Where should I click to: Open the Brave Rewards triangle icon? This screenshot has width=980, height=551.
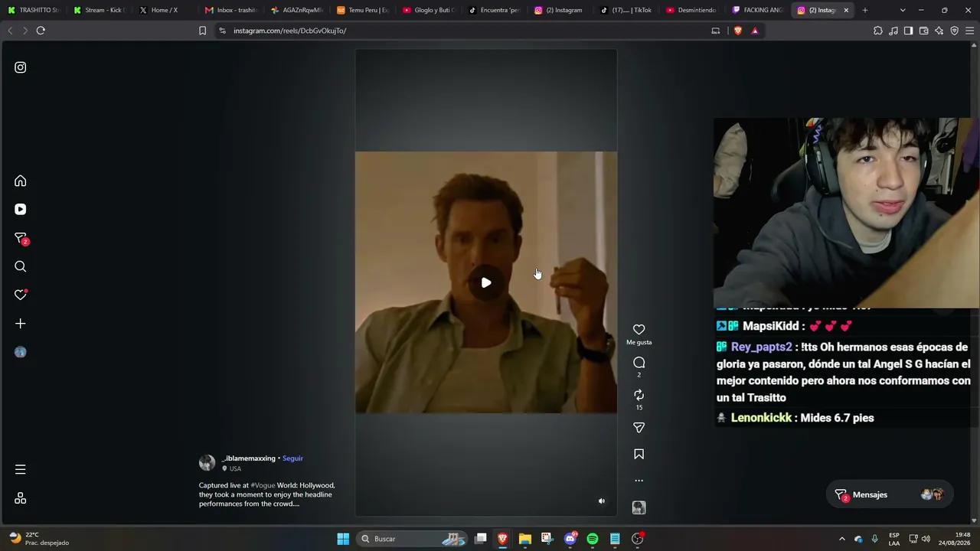click(755, 31)
